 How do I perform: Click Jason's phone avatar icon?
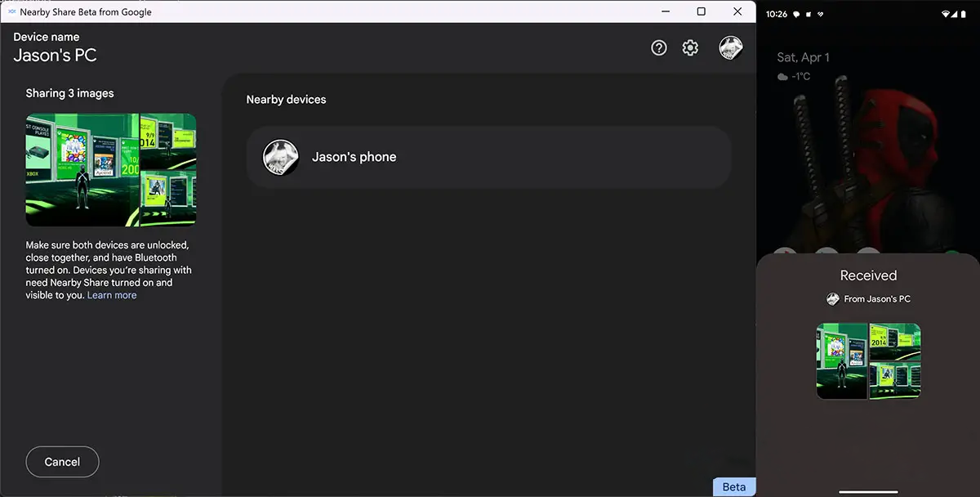click(x=280, y=157)
